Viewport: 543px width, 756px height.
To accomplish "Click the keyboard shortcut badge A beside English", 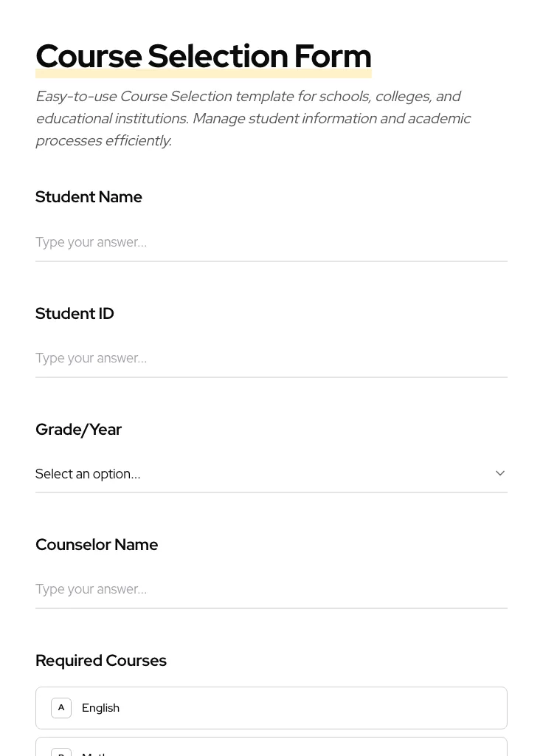I will click(x=61, y=707).
